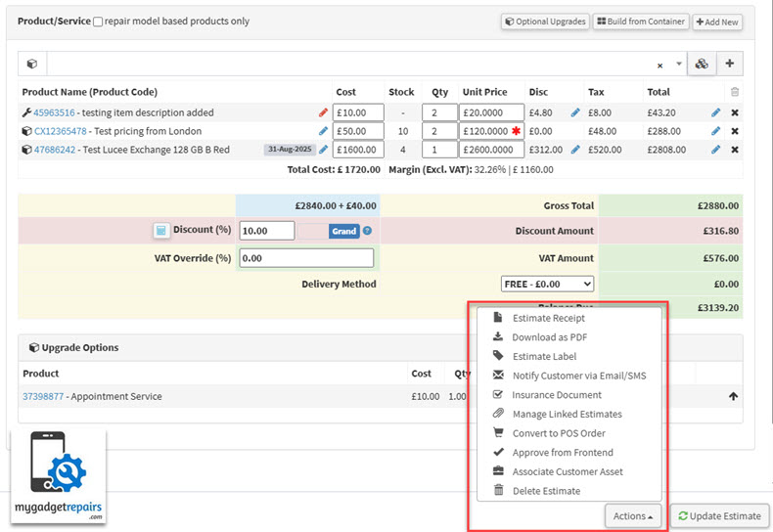Remove the CX12365478 line item
Image resolution: width=773 pixels, height=532 pixels.
735,131
